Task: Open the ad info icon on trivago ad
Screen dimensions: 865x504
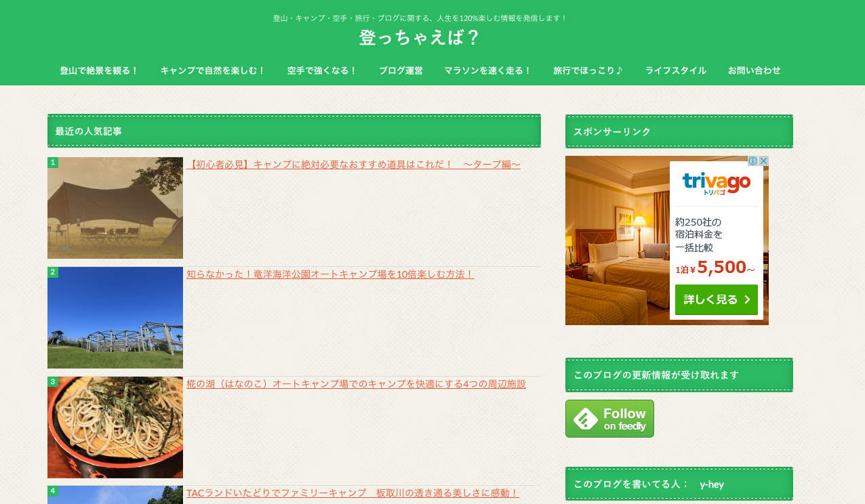Action: click(752, 161)
